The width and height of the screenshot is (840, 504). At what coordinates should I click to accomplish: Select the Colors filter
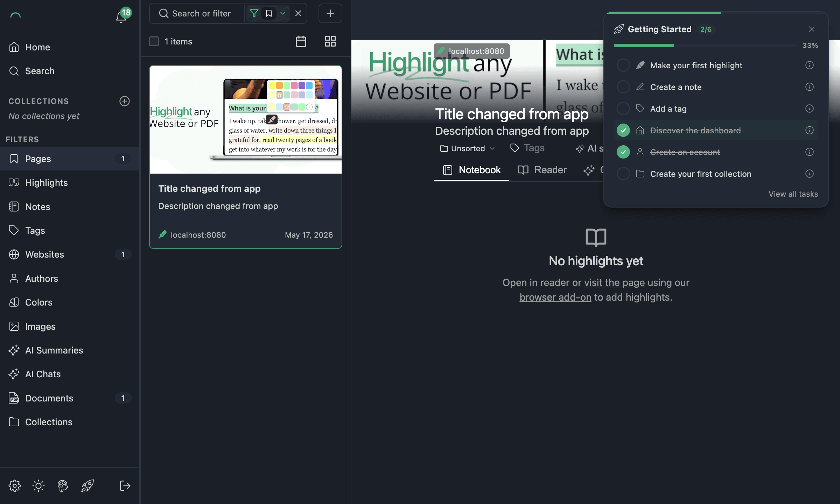click(70, 302)
